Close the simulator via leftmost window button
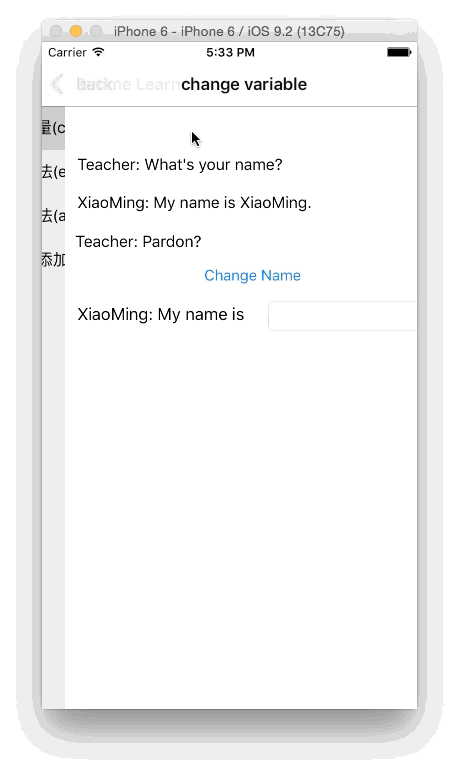454x762 pixels. [x=56, y=31]
